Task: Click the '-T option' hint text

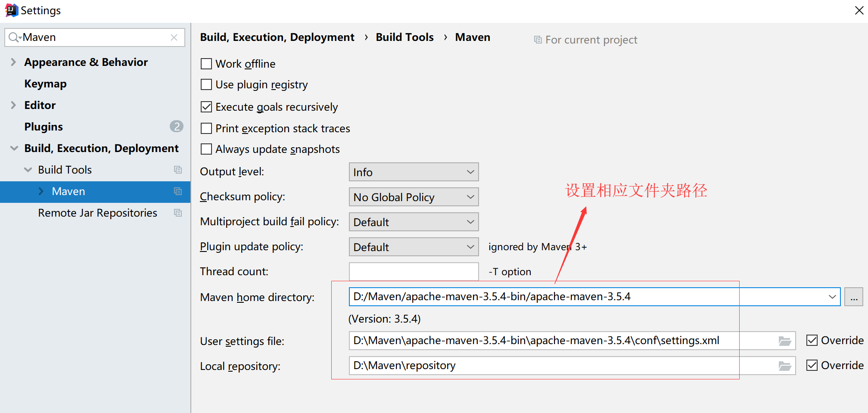Action: [x=510, y=272]
